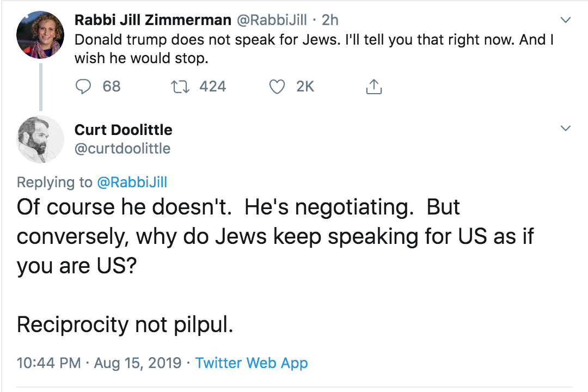Click the 10:44 PM · Aug 15, 2019 timestamp
This screenshot has height=392, width=588.
tap(99, 363)
